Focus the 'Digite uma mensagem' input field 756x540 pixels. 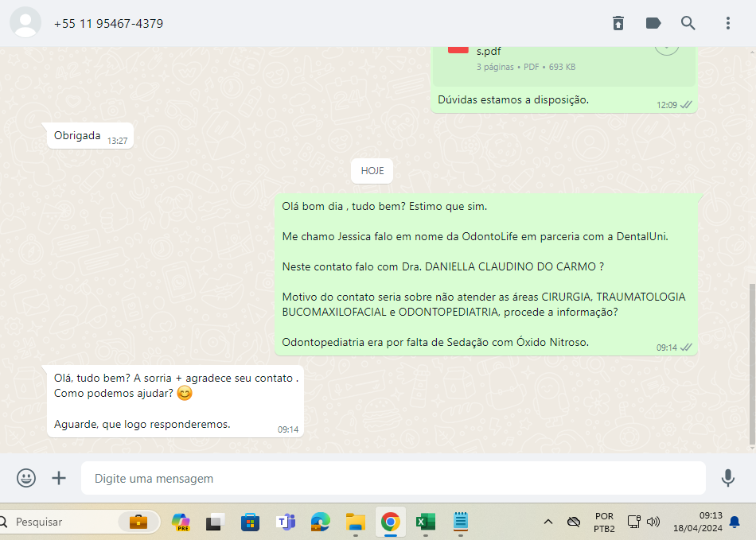[393, 479]
